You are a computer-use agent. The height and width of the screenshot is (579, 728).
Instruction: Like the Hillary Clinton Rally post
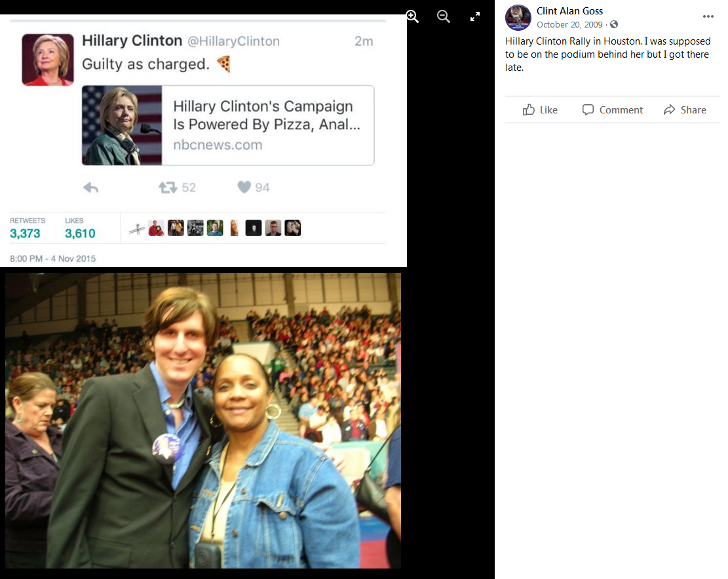[540, 110]
